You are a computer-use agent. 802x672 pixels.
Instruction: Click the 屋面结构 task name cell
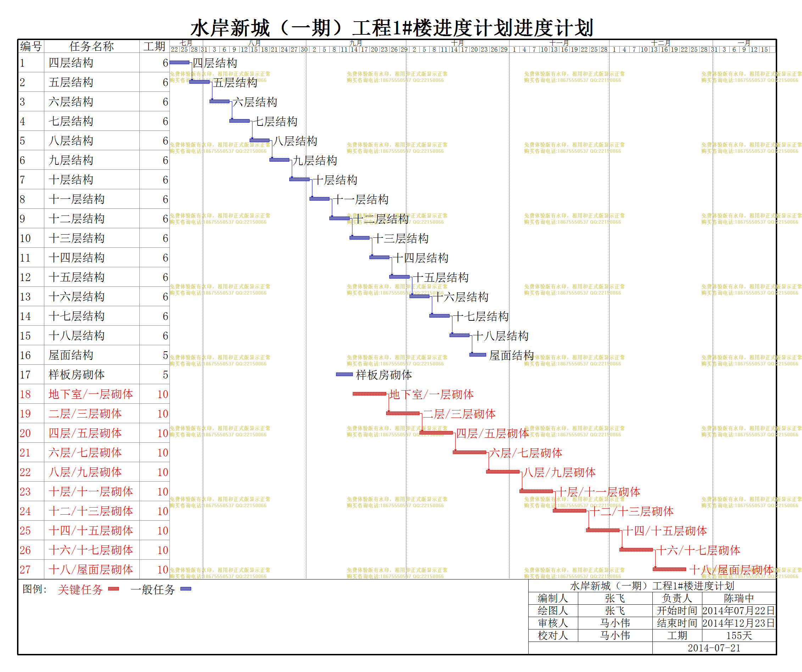pyautogui.click(x=92, y=355)
